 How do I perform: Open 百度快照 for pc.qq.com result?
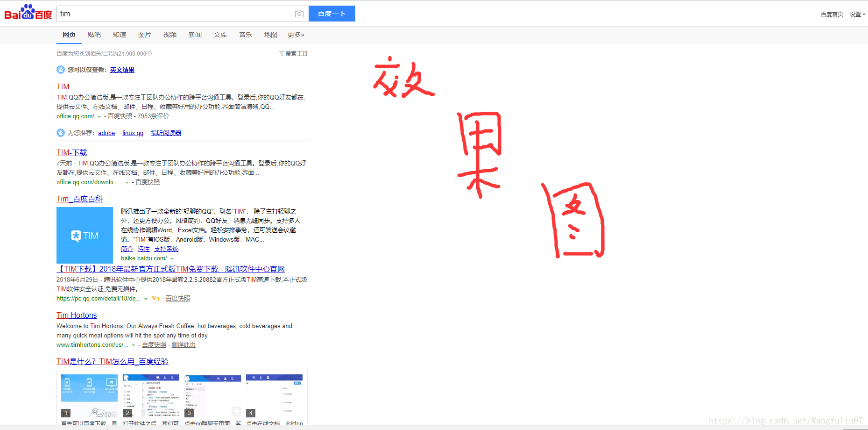[x=178, y=299]
